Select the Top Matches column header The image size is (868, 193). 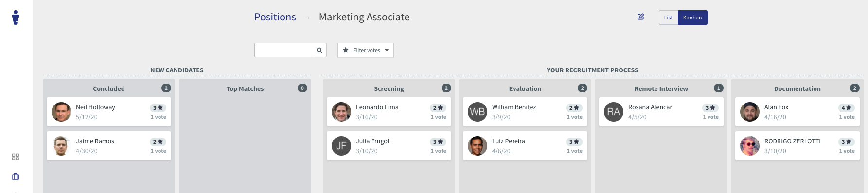(x=245, y=88)
